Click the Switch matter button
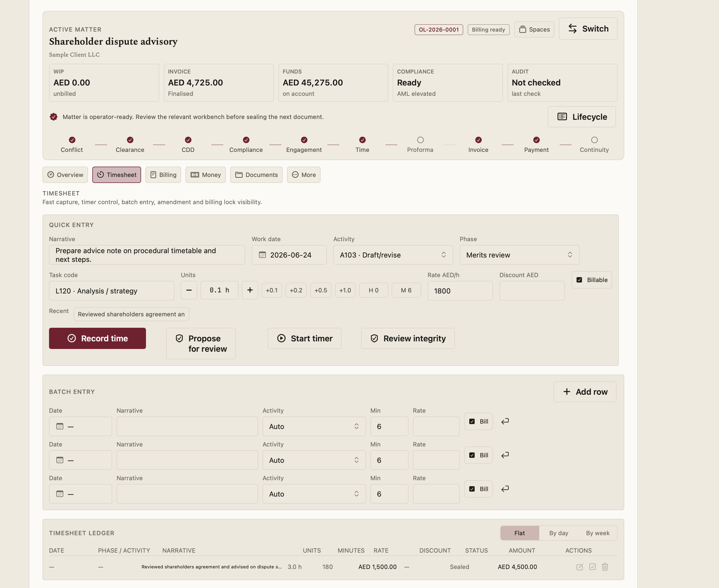719x588 pixels. pos(588,29)
